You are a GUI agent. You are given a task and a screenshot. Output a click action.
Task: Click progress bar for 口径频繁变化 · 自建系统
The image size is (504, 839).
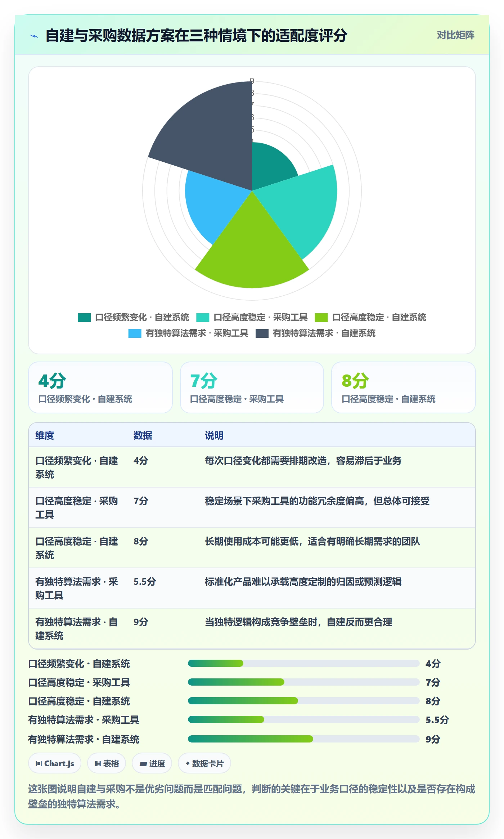304,663
